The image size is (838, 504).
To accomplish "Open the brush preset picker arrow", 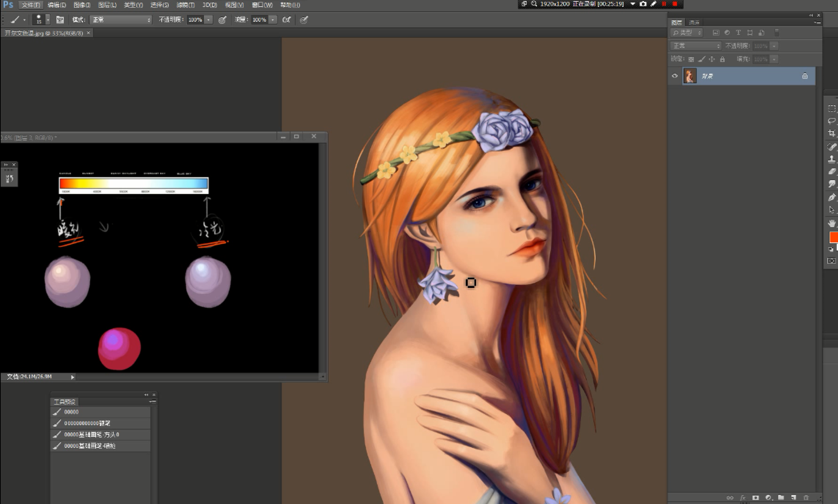I will coord(48,20).
